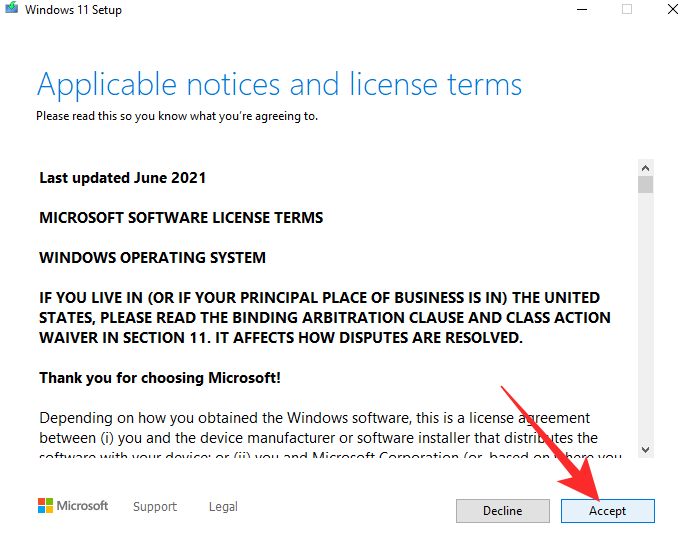
Task: Click the binding arbitration clause paragraph
Action: (x=325, y=317)
